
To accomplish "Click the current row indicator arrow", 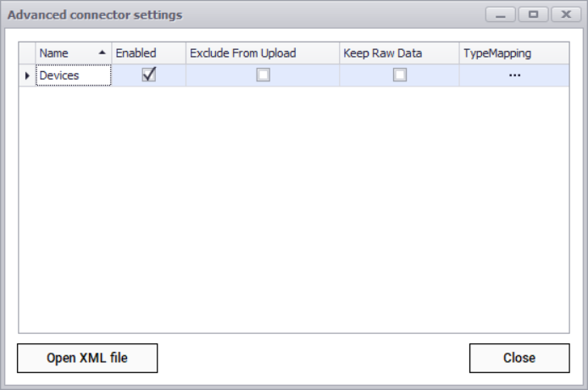I will 27,75.
